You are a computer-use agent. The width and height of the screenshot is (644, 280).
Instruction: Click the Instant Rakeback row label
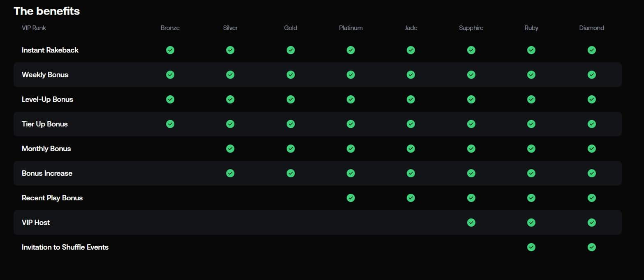50,50
